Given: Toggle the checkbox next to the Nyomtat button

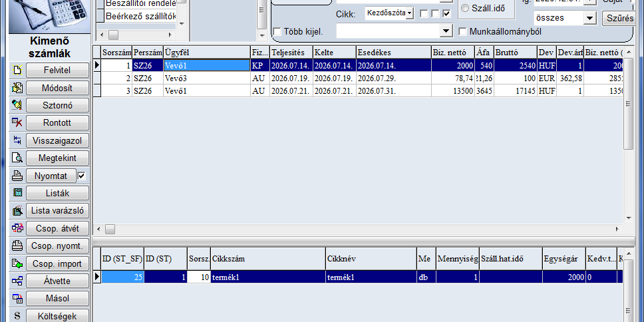Looking at the screenshot, I should coord(82,176).
